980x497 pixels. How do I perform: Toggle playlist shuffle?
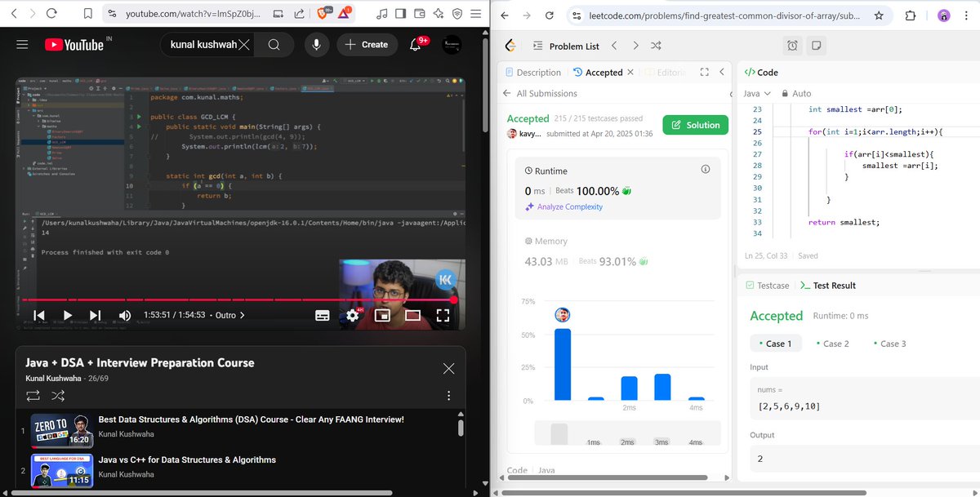coord(59,396)
